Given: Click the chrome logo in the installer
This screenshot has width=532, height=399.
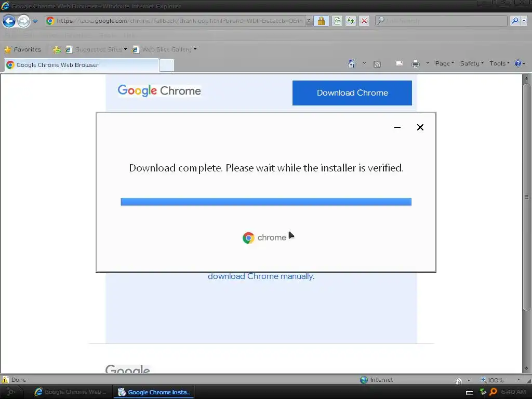Looking at the screenshot, I should [264, 237].
